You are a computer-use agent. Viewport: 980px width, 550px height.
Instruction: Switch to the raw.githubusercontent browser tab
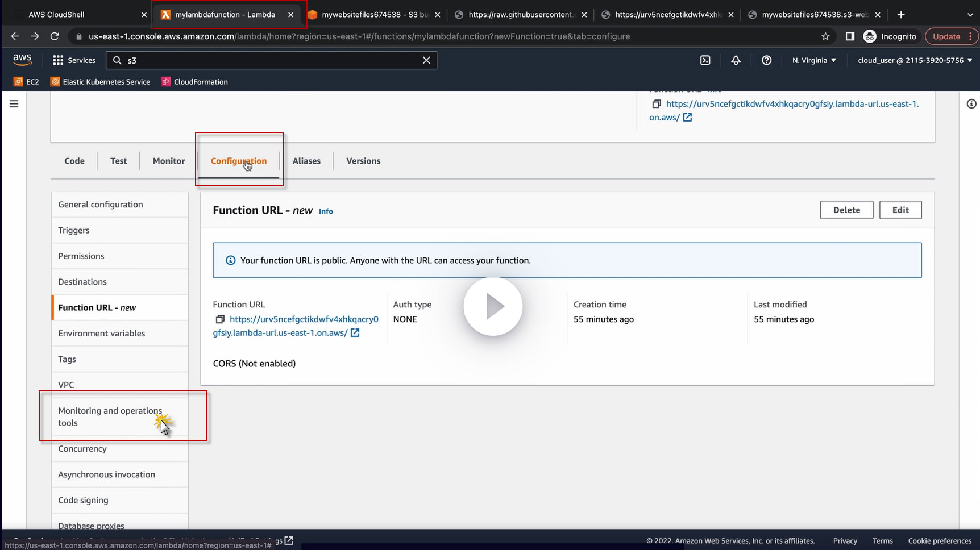point(520,15)
